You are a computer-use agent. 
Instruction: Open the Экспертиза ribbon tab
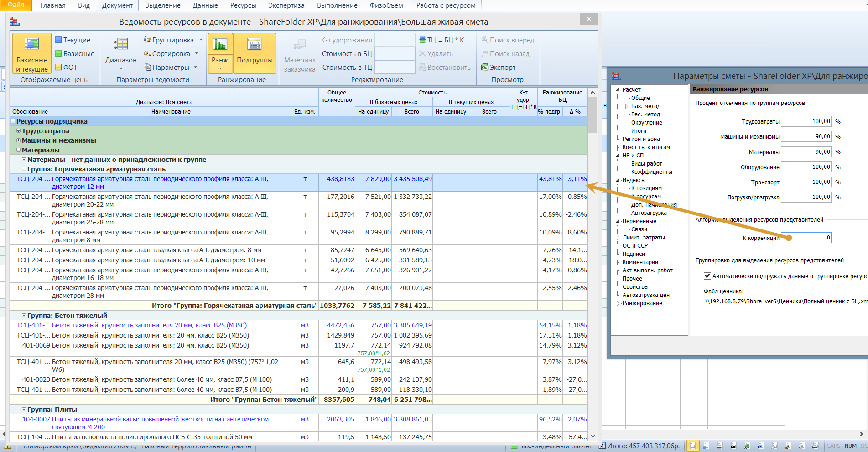[x=286, y=5]
